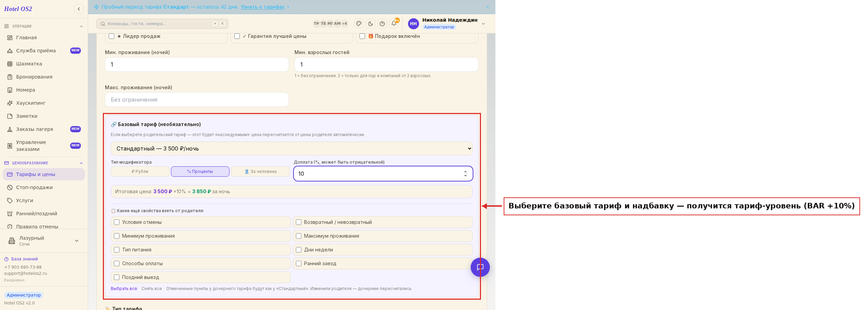The height and width of the screenshot is (310, 868).
Task: Increase Доплата value with stepper arrow
Action: click(x=465, y=171)
